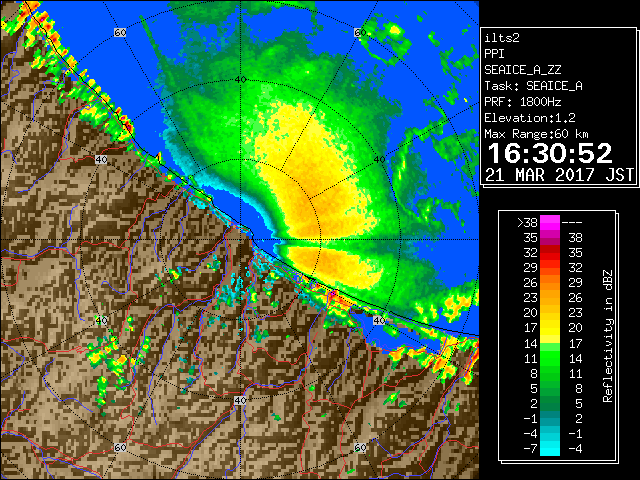Click the bright green swatch beside 11
Viewport: 640px width, 480px height.
tap(550, 358)
